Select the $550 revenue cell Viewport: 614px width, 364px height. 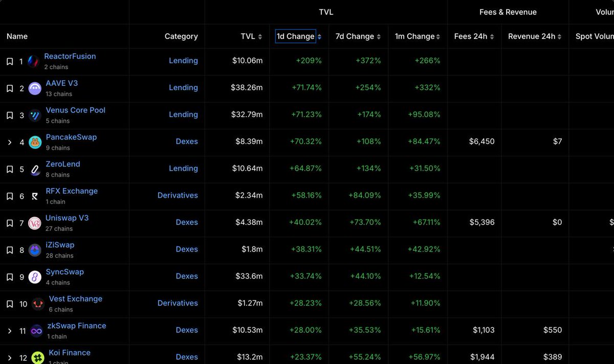coord(553,330)
